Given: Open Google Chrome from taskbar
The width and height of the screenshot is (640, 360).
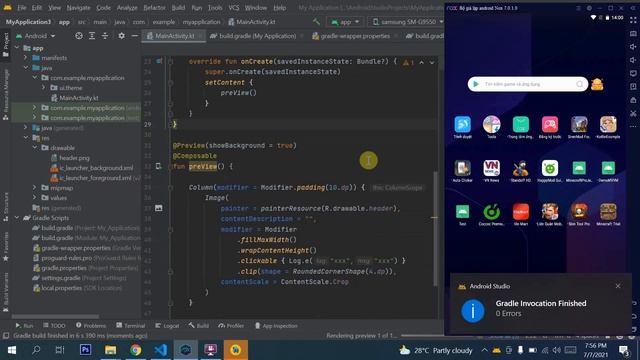Looking at the screenshot, I should click(x=136, y=350).
